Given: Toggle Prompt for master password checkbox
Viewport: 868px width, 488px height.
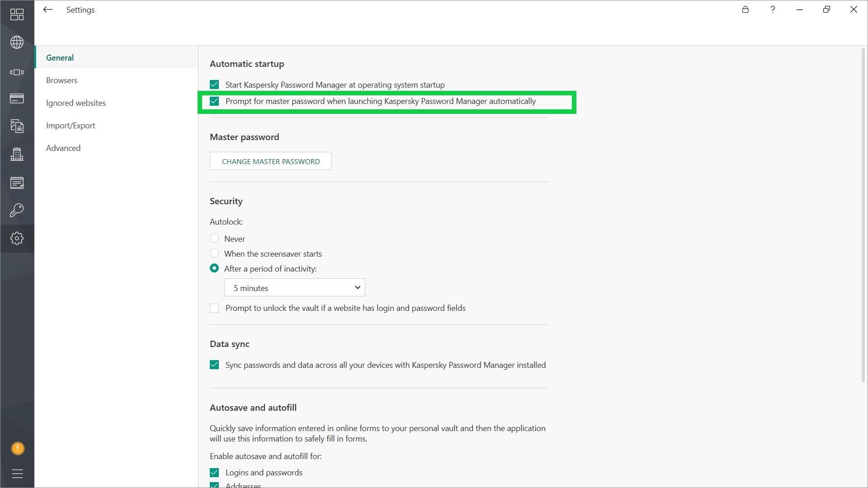Looking at the screenshot, I should (214, 101).
